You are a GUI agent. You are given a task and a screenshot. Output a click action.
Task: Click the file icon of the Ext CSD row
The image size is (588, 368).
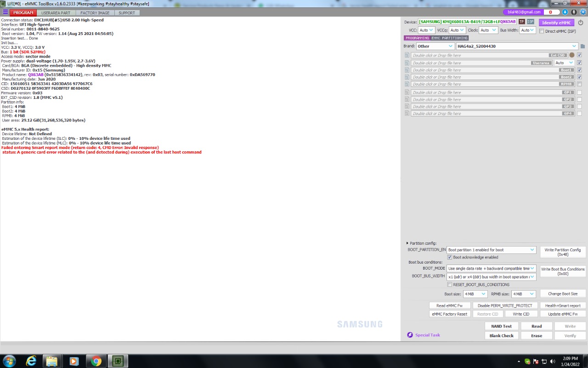pos(407,55)
